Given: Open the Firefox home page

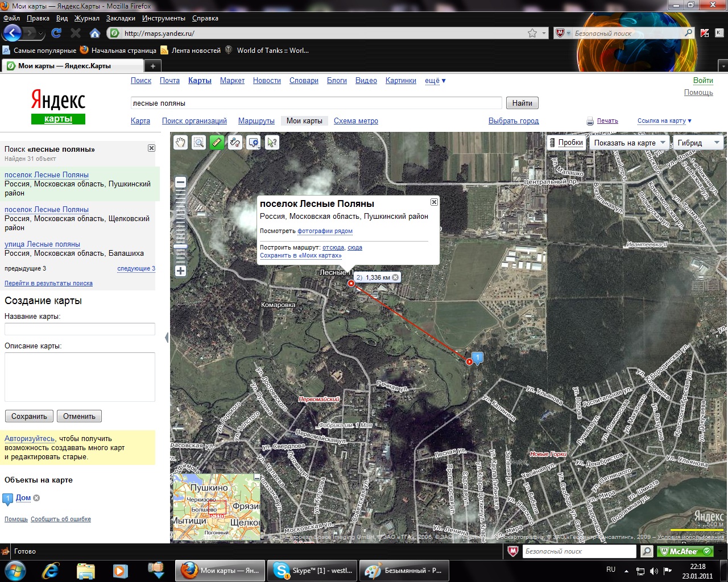Looking at the screenshot, I should 95,33.
